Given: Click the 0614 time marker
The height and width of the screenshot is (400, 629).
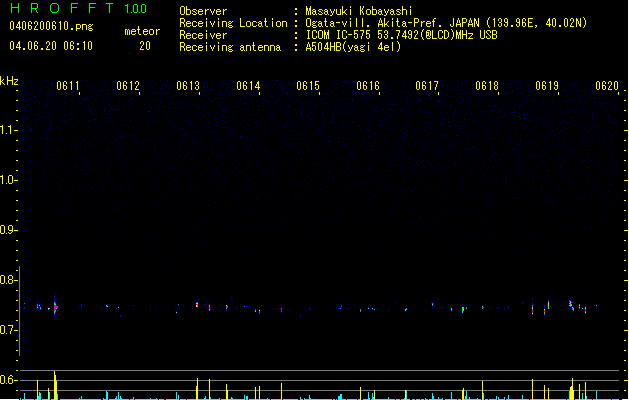Looking at the screenshot, I should click(248, 86).
